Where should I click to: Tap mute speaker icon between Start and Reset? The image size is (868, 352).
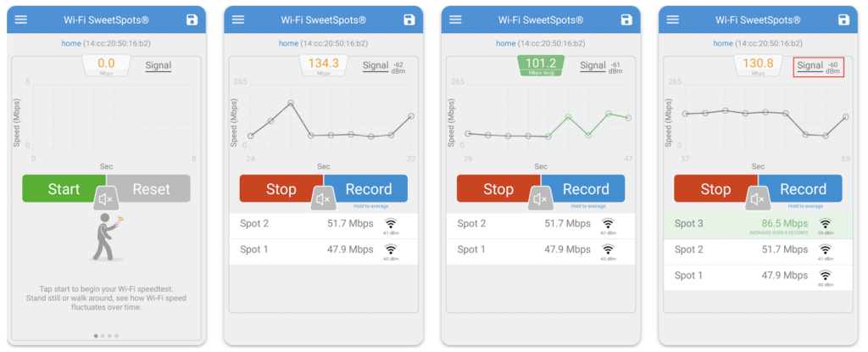pyautogui.click(x=106, y=199)
